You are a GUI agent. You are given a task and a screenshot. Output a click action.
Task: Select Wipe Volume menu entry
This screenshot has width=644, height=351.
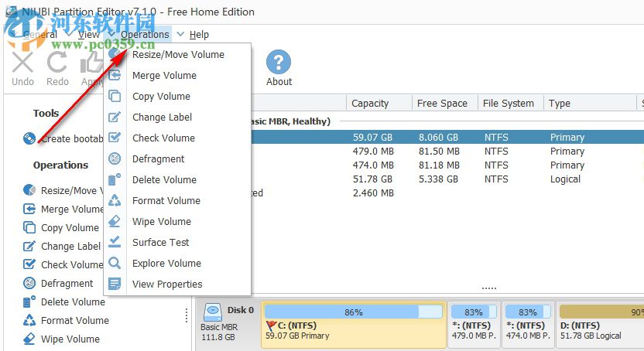pyautogui.click(x=162, y=221)
